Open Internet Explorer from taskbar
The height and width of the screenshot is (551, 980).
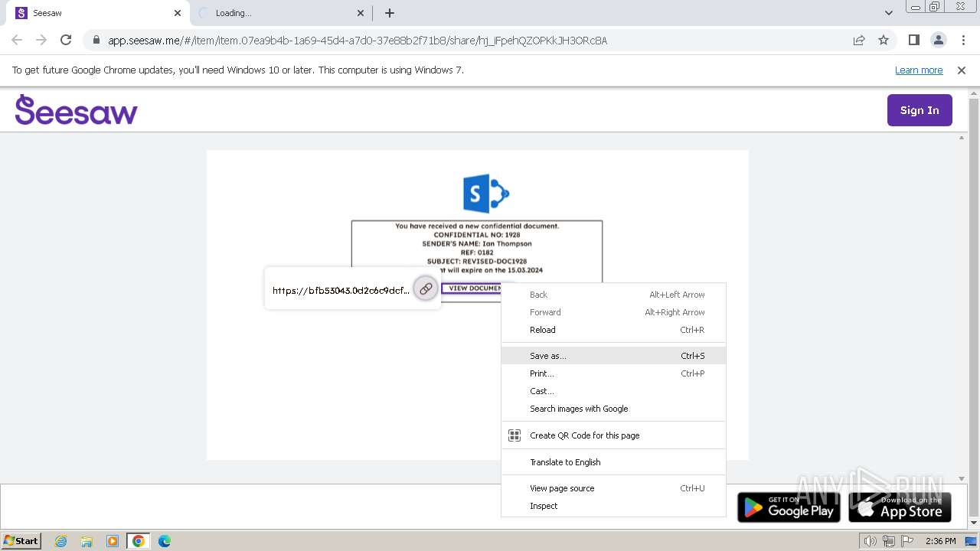coord(60,541)
